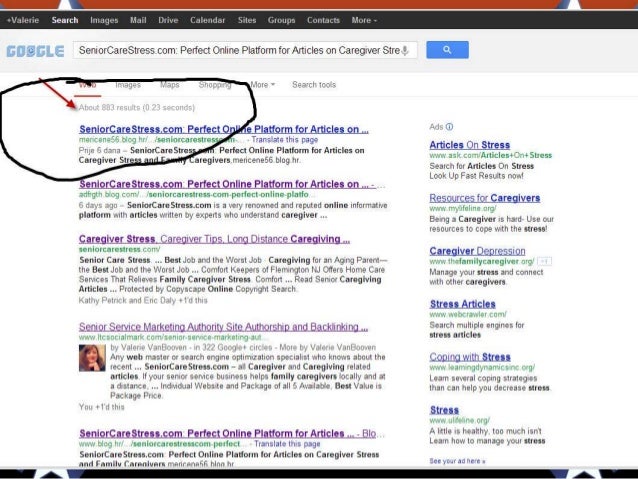Open Mail from the top bar

138,20
